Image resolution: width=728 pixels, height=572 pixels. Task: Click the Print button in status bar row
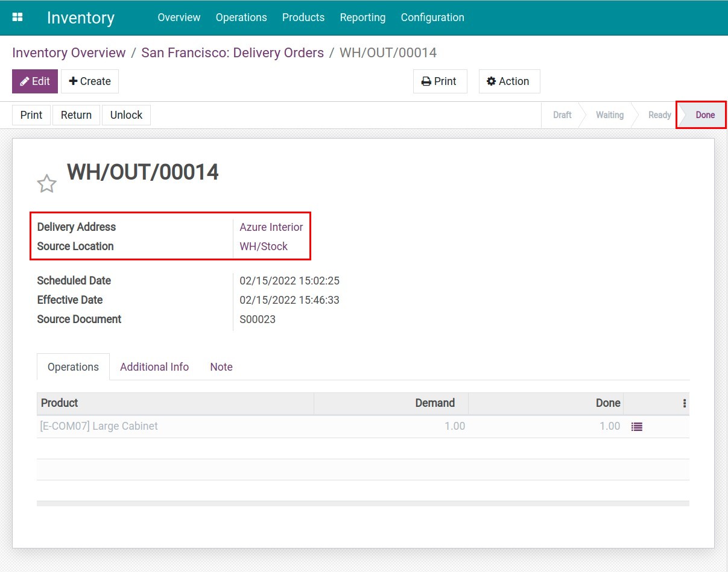click(x=31, y=115)
